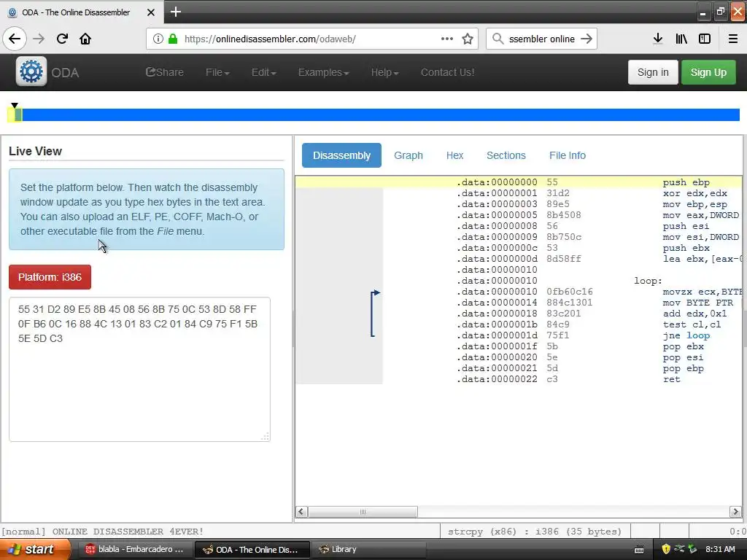Click the ret instruction at 00000022
747x560 pixels.
(x=671, y=379)
